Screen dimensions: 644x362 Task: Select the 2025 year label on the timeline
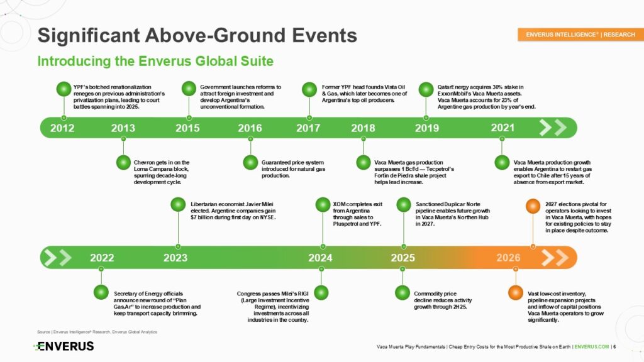[403, 258]
